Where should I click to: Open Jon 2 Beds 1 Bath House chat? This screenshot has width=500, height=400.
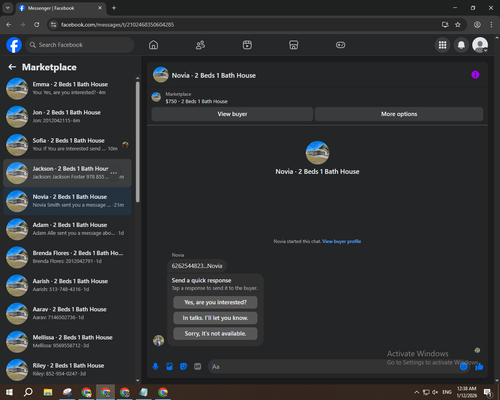[68, 117]
